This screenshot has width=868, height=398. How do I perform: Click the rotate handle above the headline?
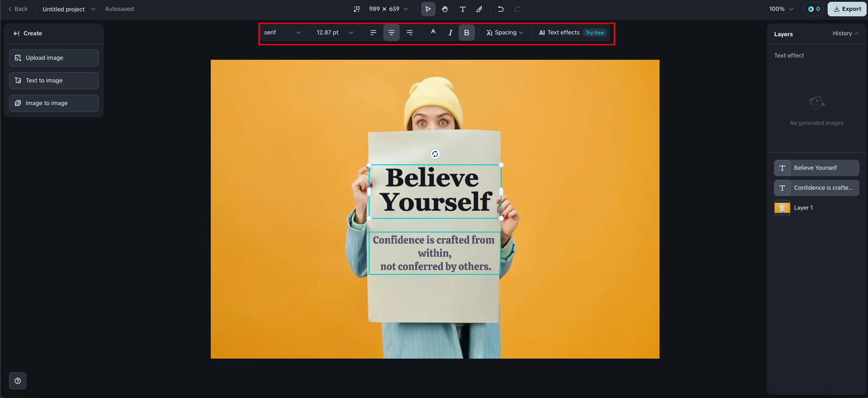[x=435, y=154]
